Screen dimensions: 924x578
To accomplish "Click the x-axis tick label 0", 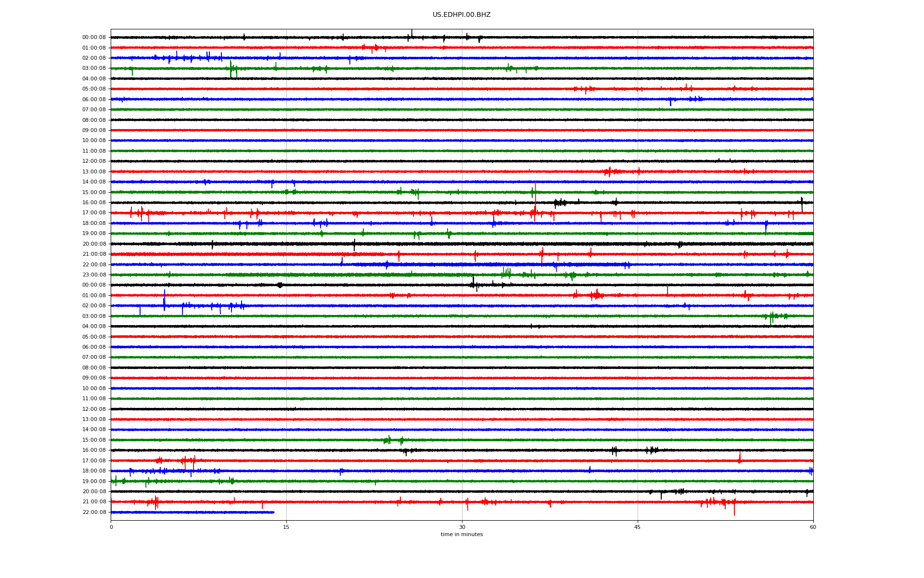I will click(x=111, y=527).
